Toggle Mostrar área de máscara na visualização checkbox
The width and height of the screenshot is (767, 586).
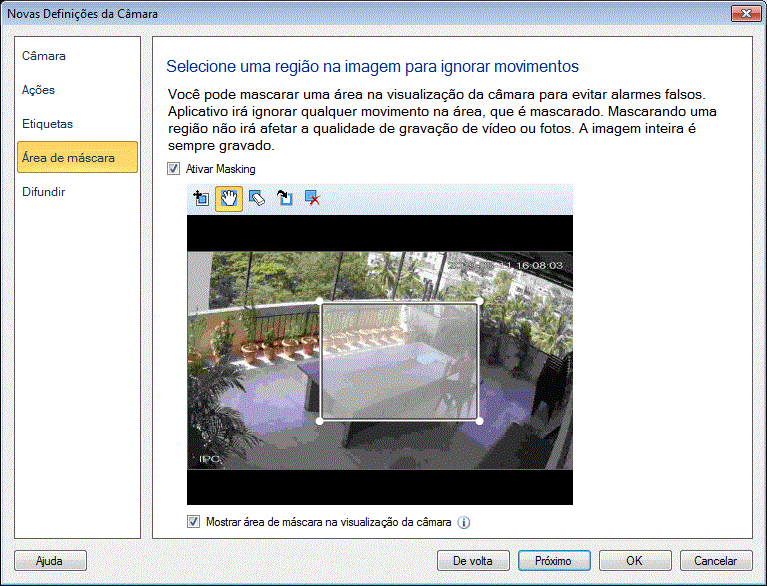pyautogui.click(x=194, y=521)
